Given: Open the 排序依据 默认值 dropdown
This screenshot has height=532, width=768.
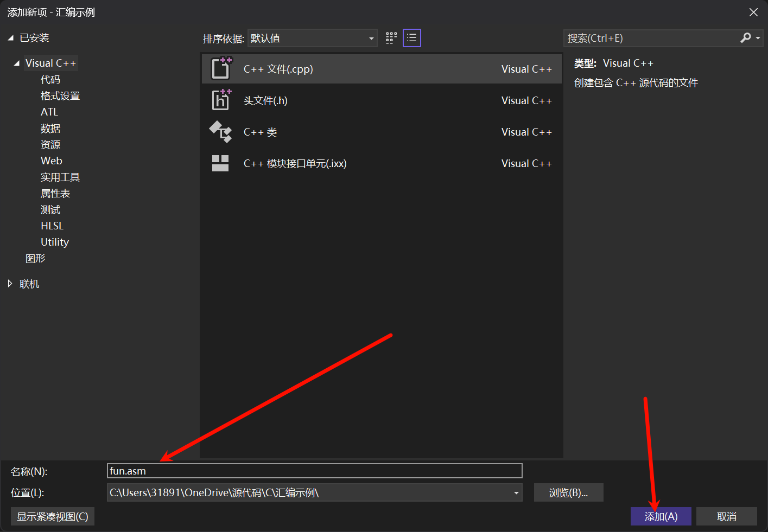Looking at the screenshot, I should click(313, 38).
